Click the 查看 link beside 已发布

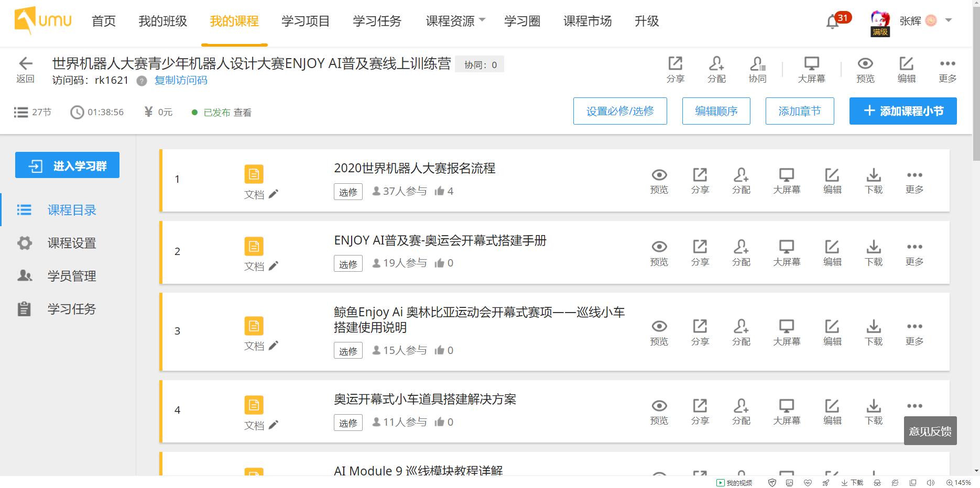pyautogui.click(x=242, y=113)
